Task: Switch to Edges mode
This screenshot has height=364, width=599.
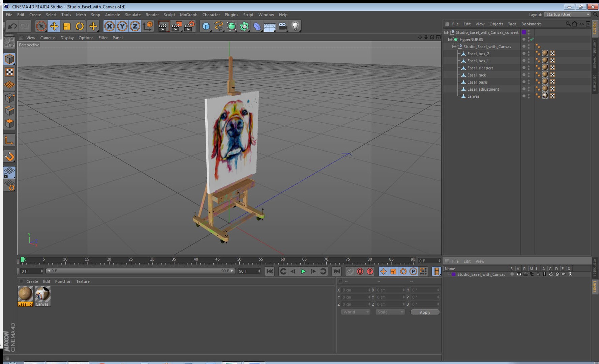Action: click(9, 111)
